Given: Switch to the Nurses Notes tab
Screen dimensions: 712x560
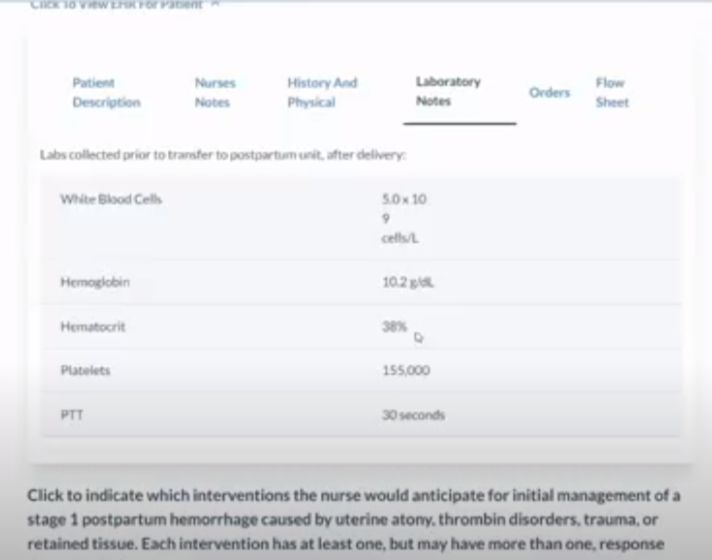Looking at the screenshot, I should point(215,92).
